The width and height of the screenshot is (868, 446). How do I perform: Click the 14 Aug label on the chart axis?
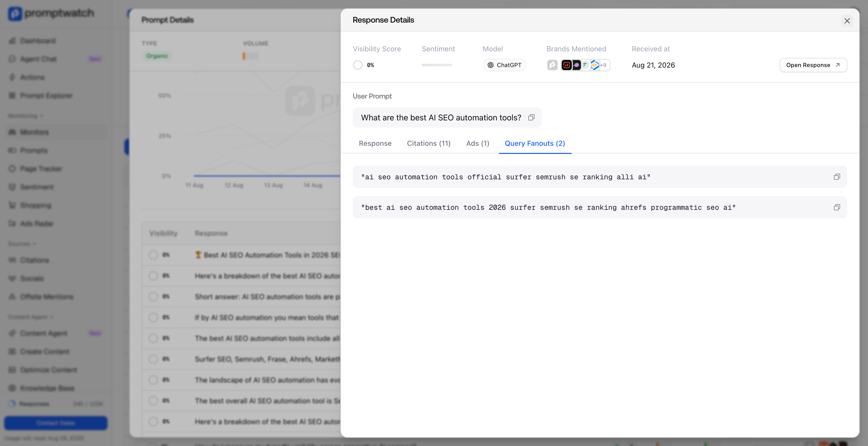(x=313, y=185)
